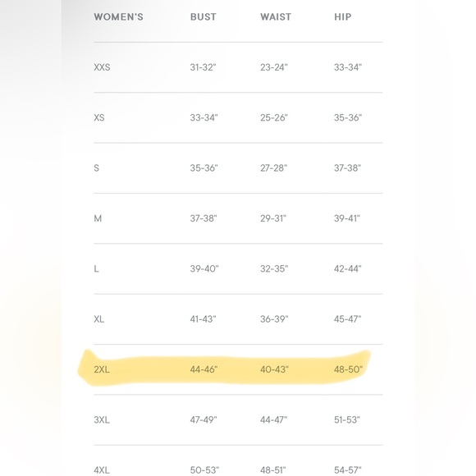Viewport: 476px width, 476px height.
Task: Select the XS size row label
Action: click(x=99, y=118)
